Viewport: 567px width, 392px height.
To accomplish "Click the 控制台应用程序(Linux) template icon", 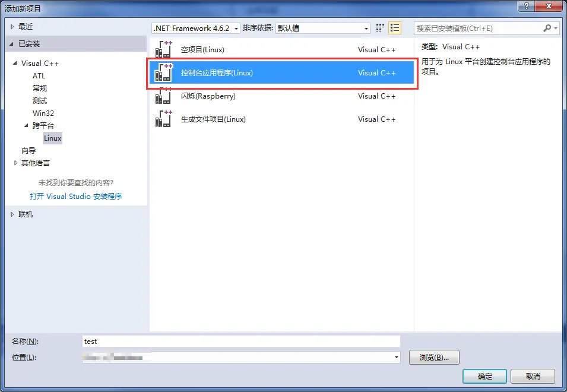I will [x=163, y=72].
